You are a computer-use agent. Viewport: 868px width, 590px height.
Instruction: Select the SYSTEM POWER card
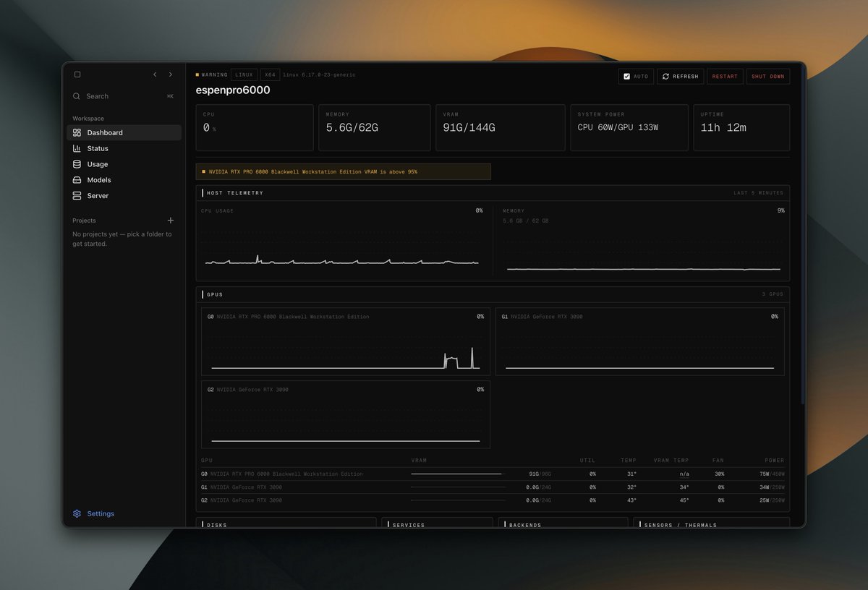pos(629,127)
